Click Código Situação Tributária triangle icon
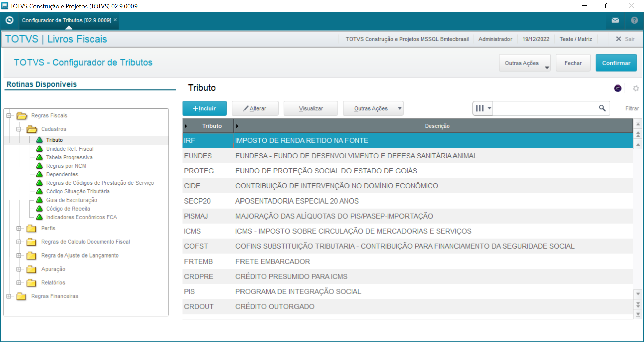The image size is (644, 342). tap(40, 191)
